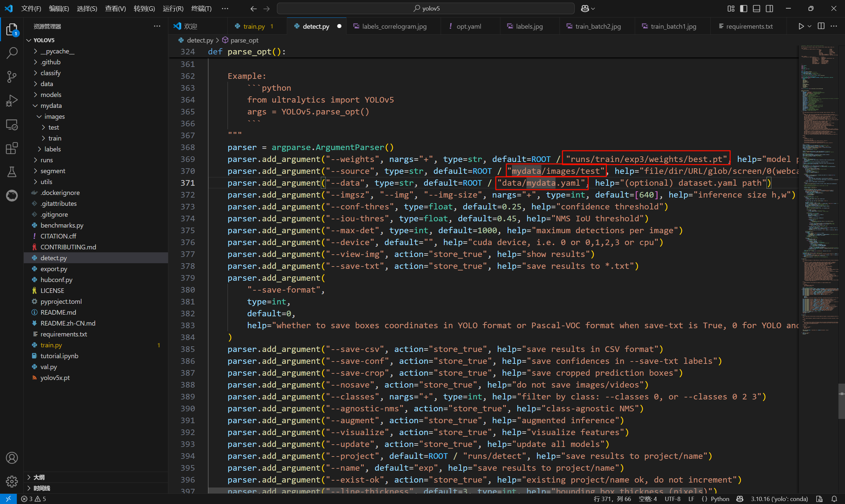Expand the runs folder in explorer
Viewport: 845px width, 504px height.
(x=47, y=160)
